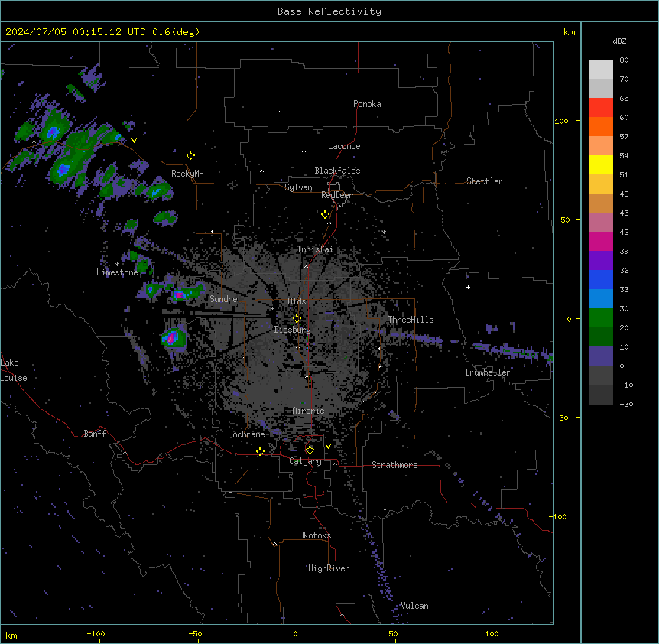Click the Vulcan town label
This screenshot has width=659, height=644.
(415, 606)
